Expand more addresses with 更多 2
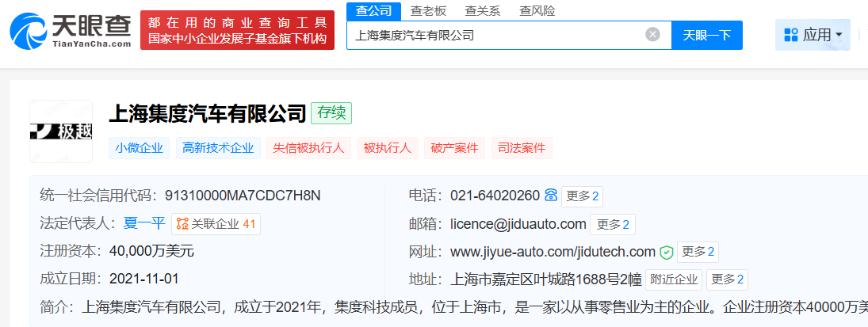868x327 pixels. point(726,279)
